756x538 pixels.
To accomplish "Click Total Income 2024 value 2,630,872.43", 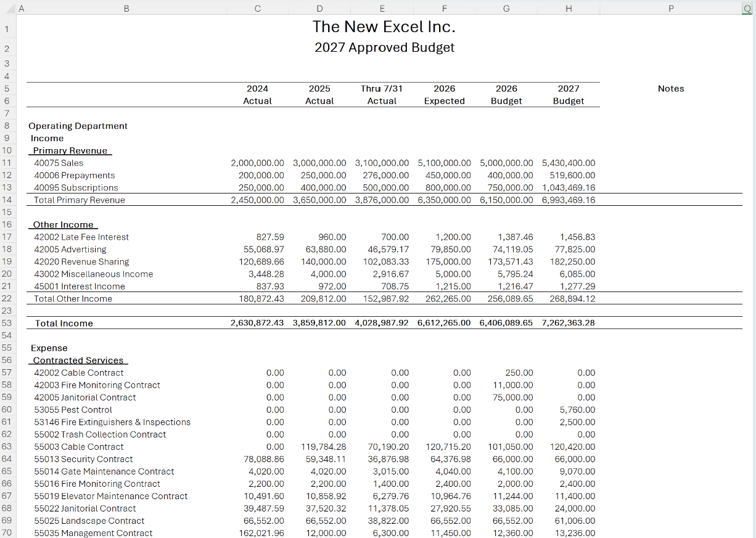I will tap(257, 323).
